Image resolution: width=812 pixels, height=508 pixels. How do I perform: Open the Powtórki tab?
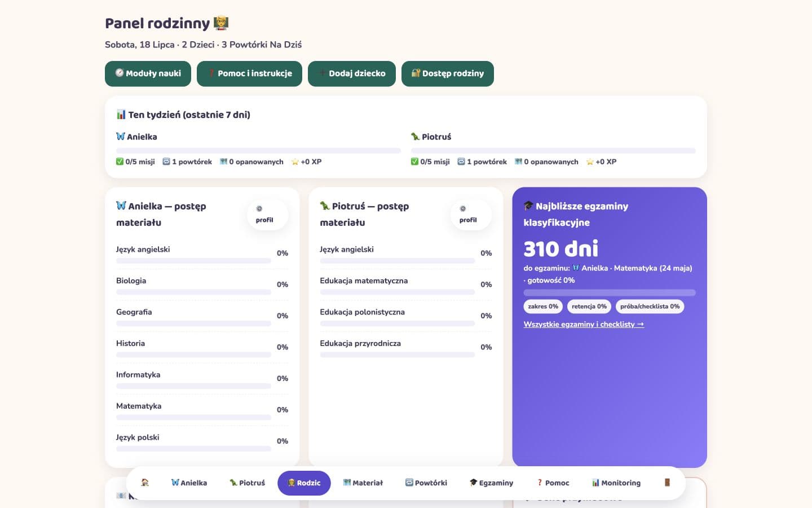coord(426,483)
